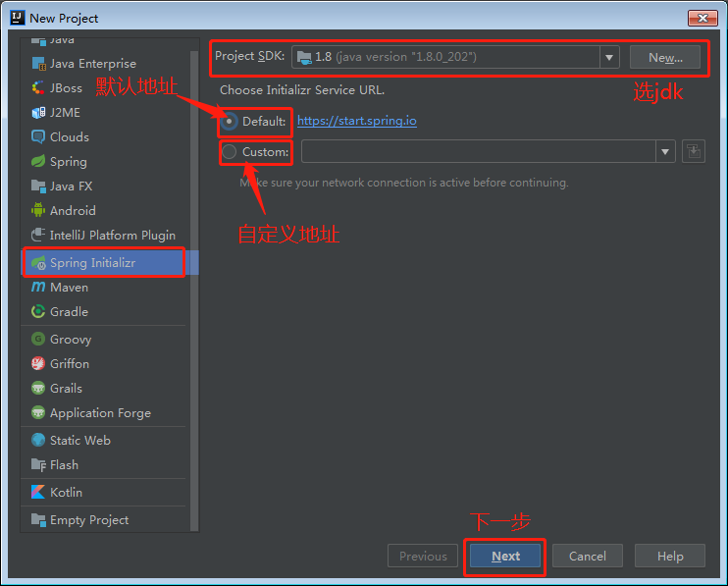The width and height of the screenshot is (728, 586).
Task: Click the Cancel button
Action: click(x=588, y=556)
